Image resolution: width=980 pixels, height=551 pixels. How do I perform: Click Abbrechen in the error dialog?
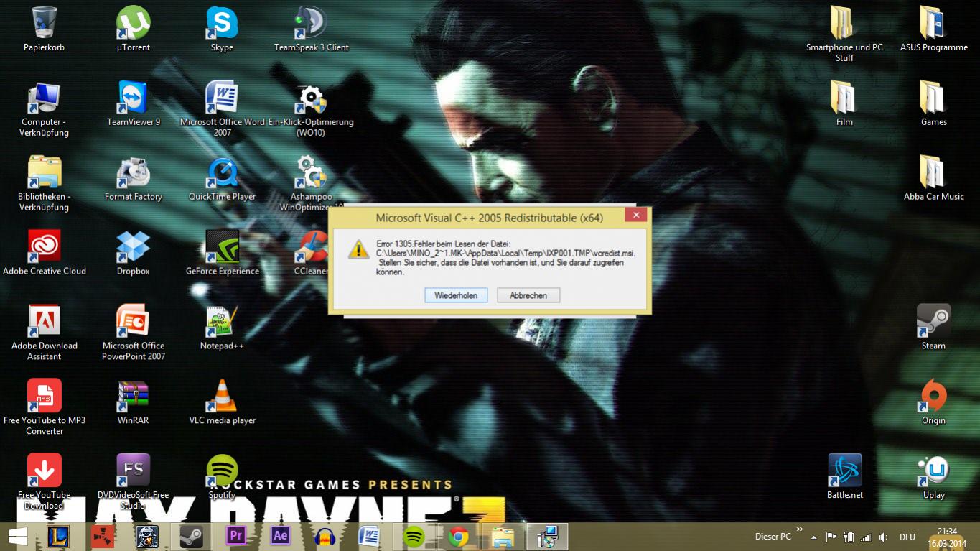[528, 295]
